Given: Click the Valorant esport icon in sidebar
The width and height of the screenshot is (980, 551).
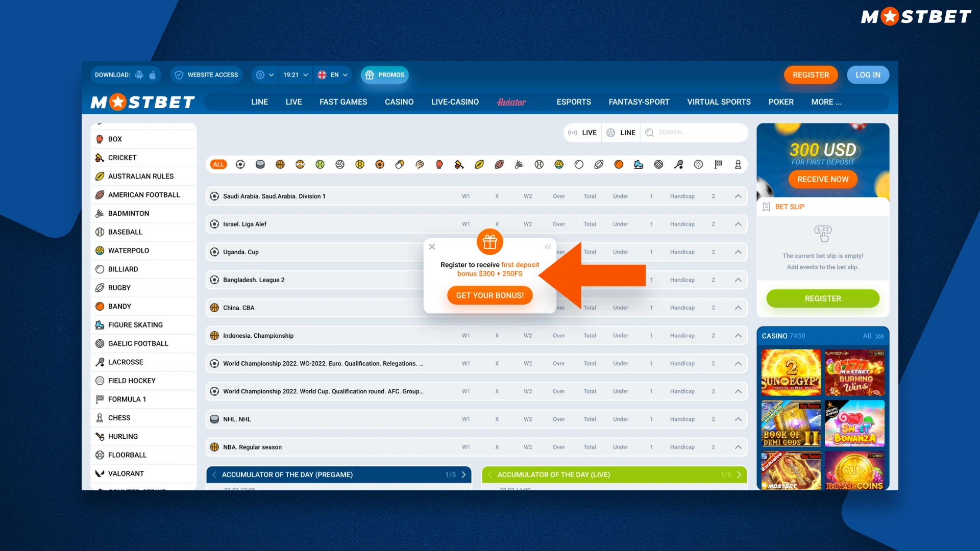Looking at the screenshot, I should (100, 473).
